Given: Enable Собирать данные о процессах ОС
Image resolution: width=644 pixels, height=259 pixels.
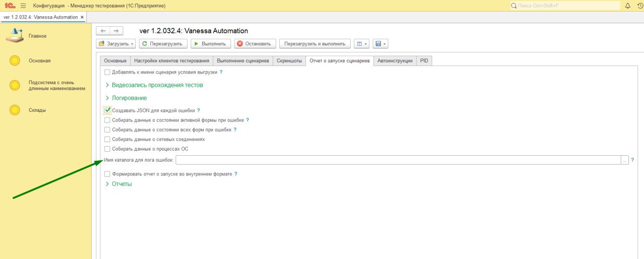Looking at the screenshot, I should [107, 149].
